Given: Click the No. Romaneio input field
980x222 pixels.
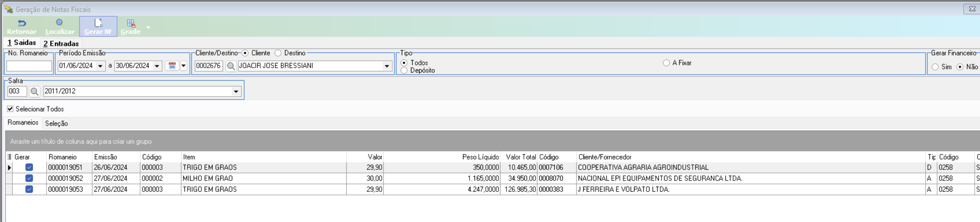Looking at the screenshot, I should (29, 66).
